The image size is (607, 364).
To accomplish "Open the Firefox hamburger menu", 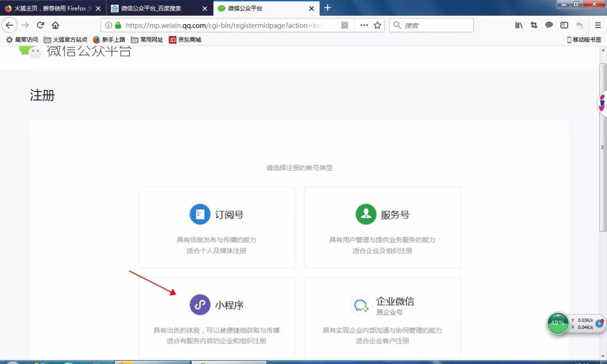I will pos(597,25).
